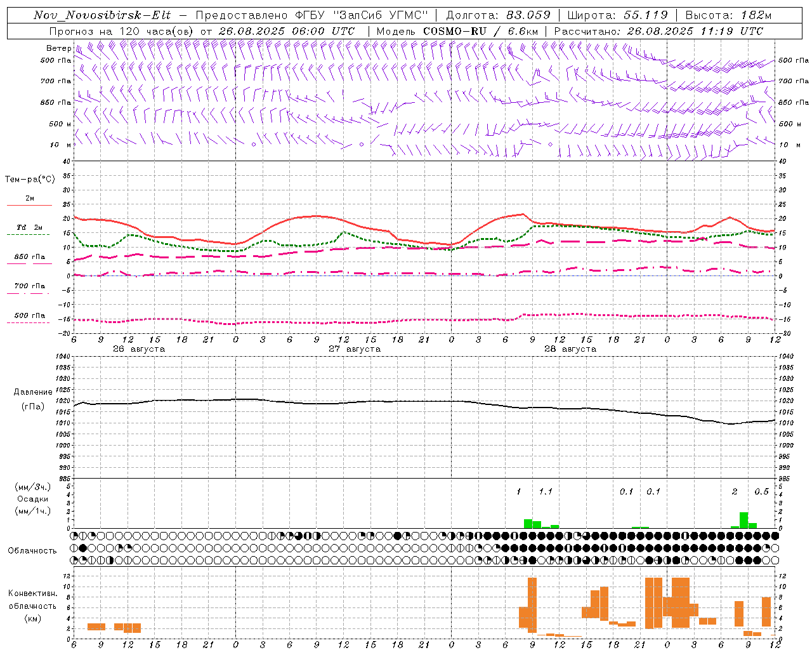The height and width of the screenshot is (650, 812).
Task: Click the 'Давление' pressure panel label
Action: pos(33,392)
